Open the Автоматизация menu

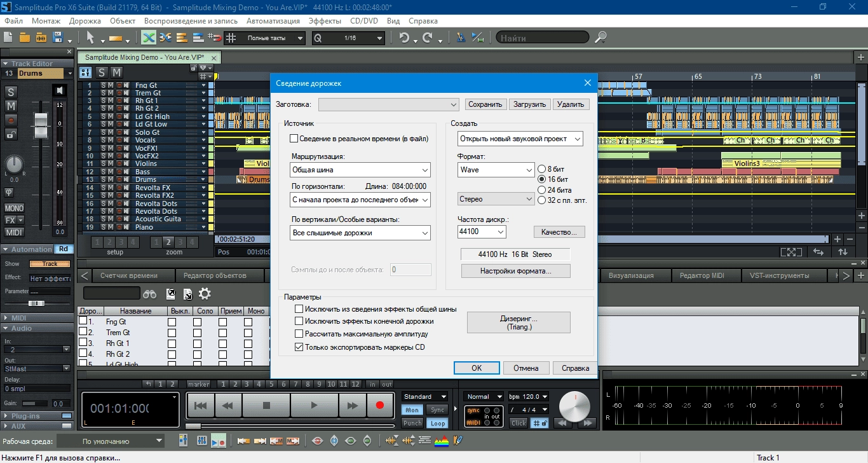(x=274, y=21)
